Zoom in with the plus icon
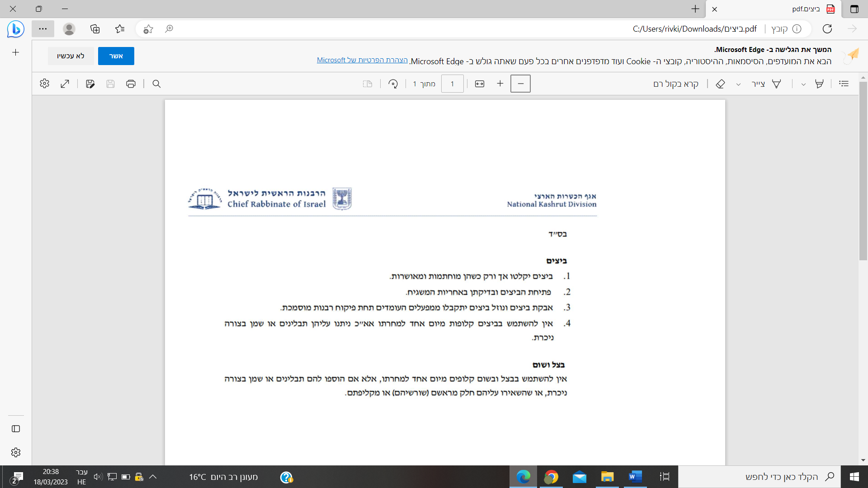Viewport: 868px width, 488px height. point(500,84)
